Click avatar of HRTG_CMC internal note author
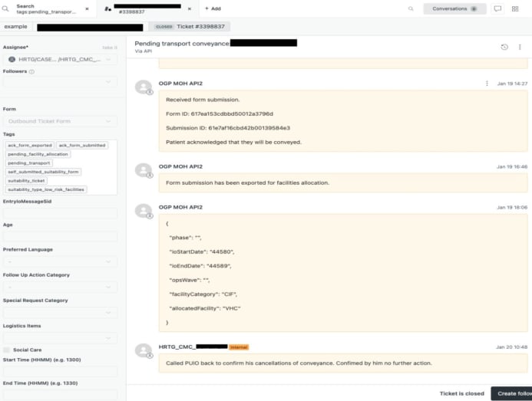Image resolution: width=532 pixels, height=401 pixels. (x=143, y=350)
